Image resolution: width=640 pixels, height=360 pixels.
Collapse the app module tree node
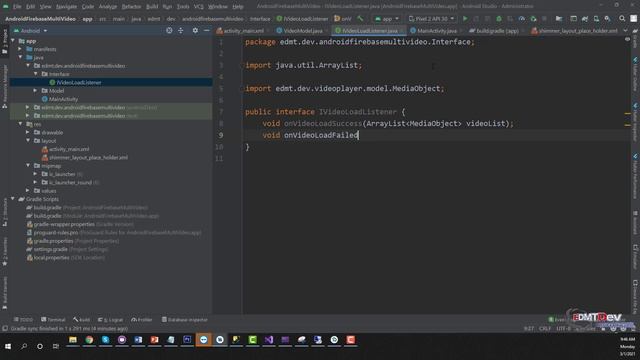tap(13, 41)
